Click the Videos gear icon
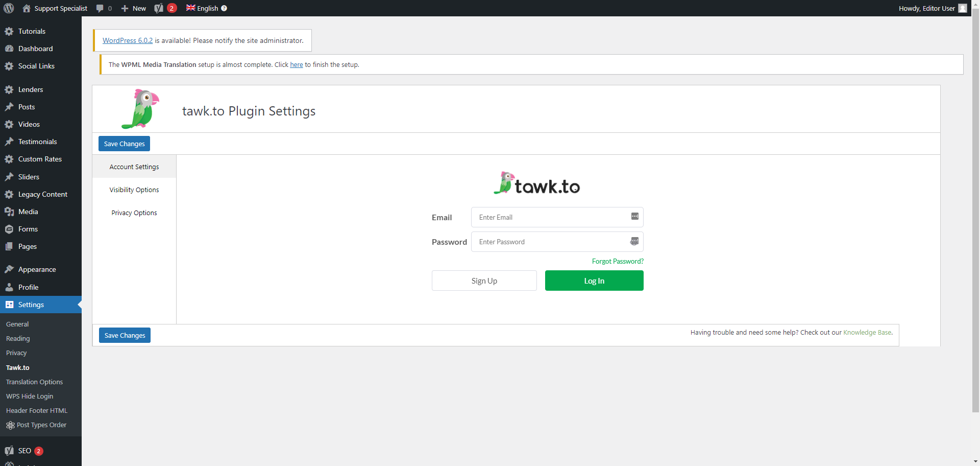This screenshot has height=466, width=980. click(9, 124)
